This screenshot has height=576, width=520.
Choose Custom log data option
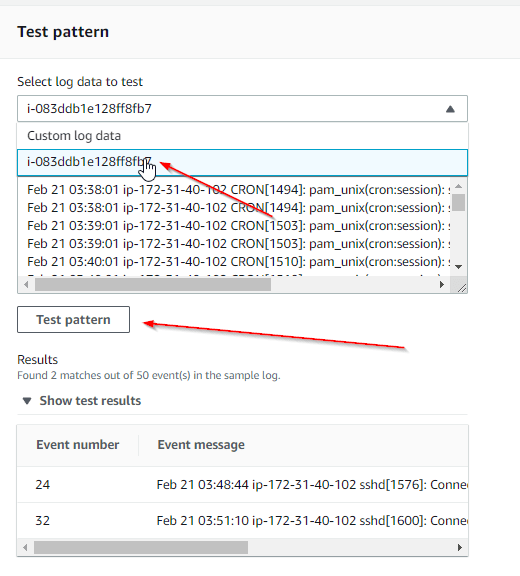point(242,136)
